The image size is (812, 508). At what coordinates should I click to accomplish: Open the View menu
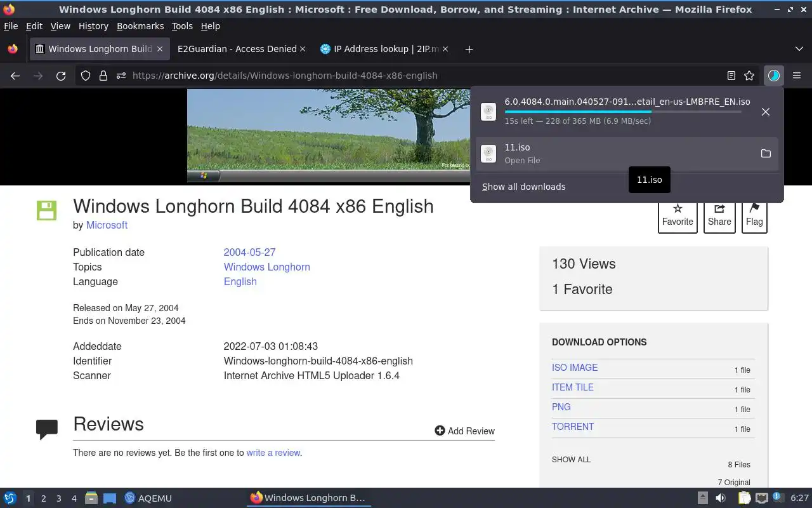tap(60, 26)
